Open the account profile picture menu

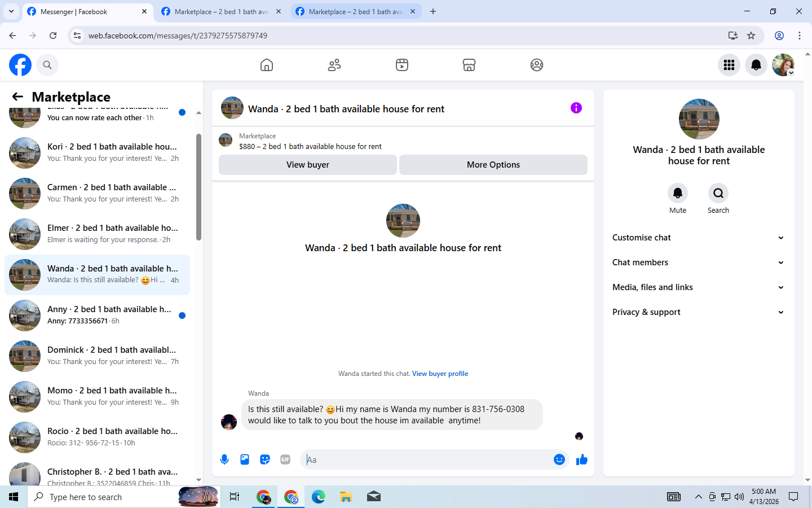783,65
